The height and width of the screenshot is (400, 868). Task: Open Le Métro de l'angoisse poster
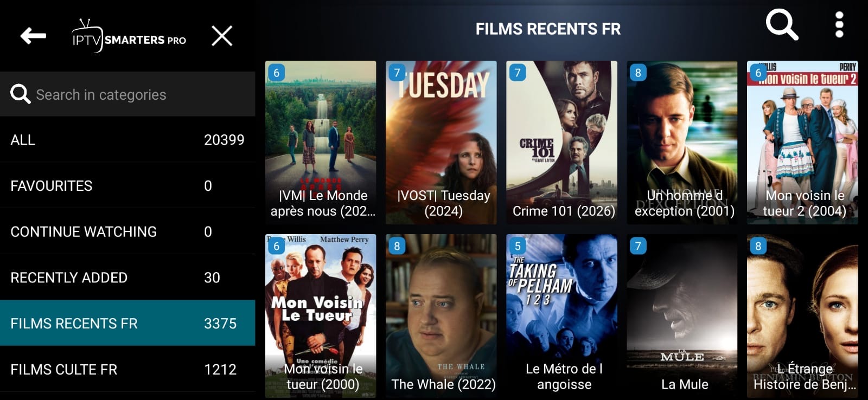[x=561, y=316]
